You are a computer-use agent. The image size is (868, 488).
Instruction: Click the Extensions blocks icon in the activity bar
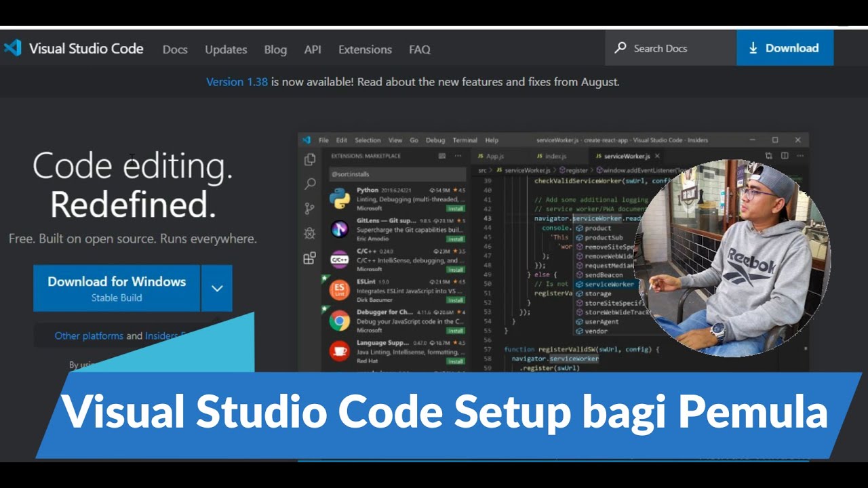(x=310, y=258)
